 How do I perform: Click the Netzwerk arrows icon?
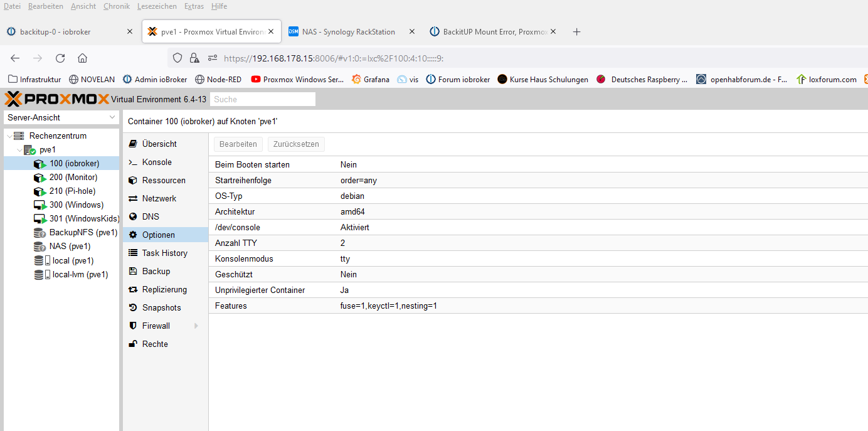coord(132,198)
